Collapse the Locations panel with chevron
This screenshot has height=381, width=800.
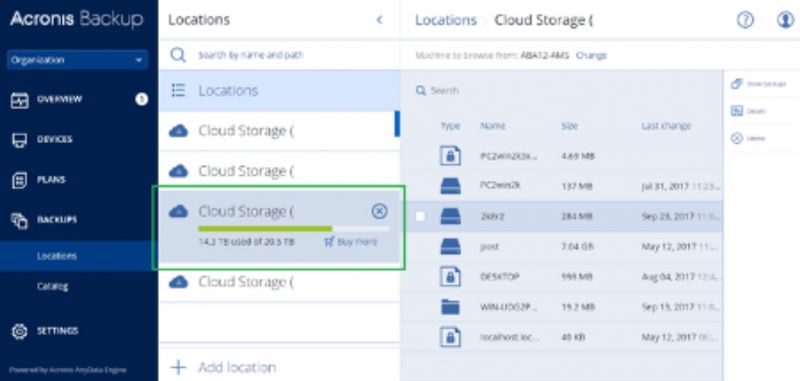[379, 20]
